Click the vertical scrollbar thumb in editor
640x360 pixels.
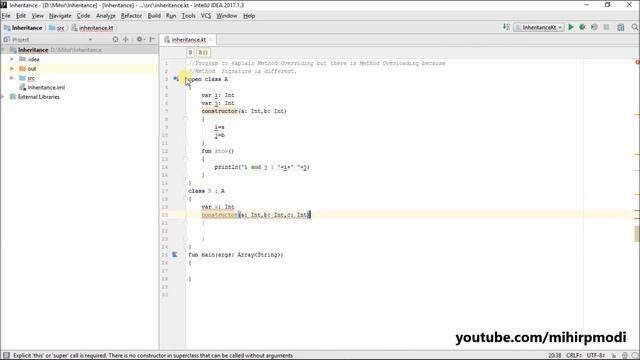(x=637, y=233)
